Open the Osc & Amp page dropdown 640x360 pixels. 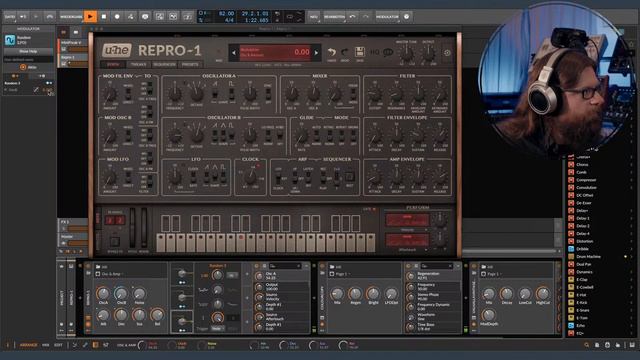[x=111, y=274]
